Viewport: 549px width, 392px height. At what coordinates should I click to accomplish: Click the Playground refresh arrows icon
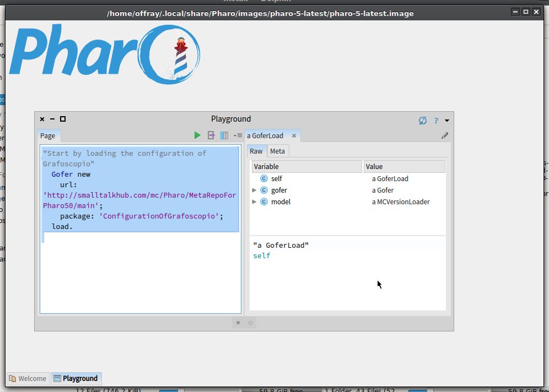(x=423, y=121)
